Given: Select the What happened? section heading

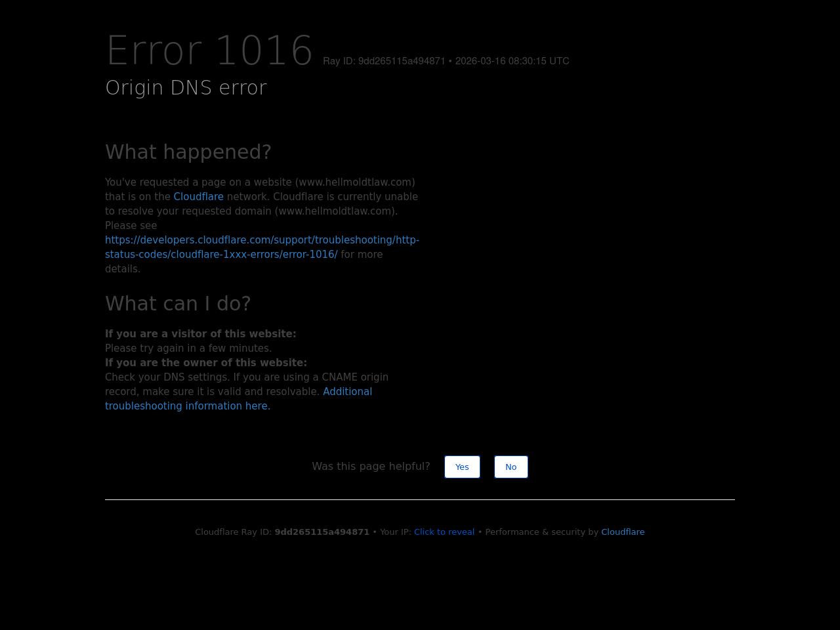Looking at the screenshot, I should 188,152.
